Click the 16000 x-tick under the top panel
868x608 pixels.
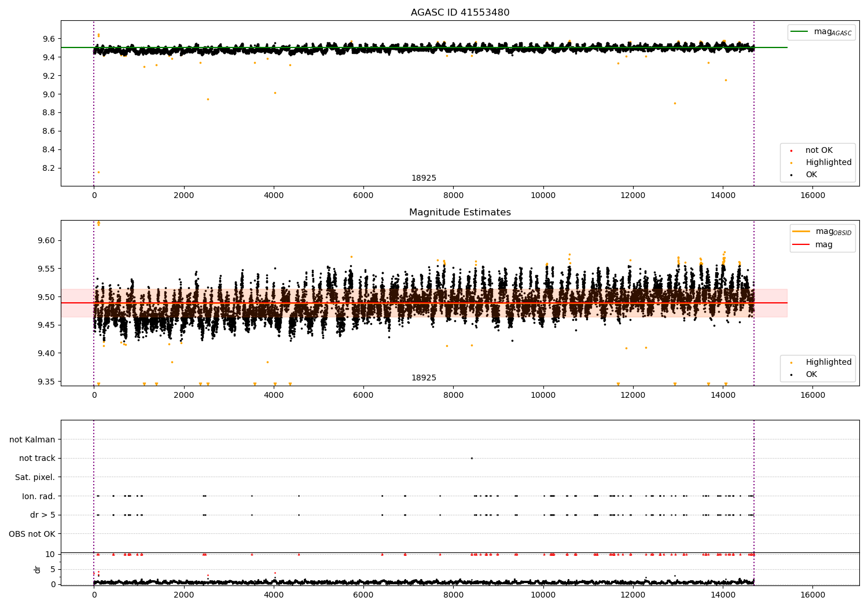[x=812, y=196]
